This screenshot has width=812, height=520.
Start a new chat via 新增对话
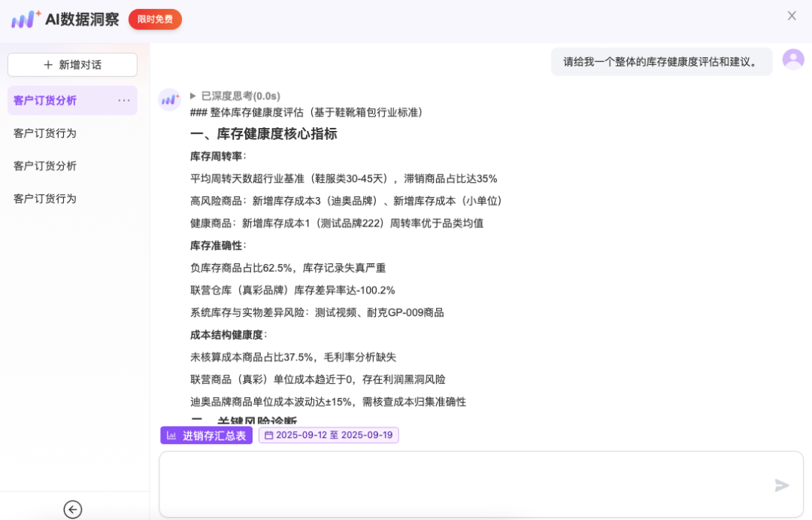[71, 65]
